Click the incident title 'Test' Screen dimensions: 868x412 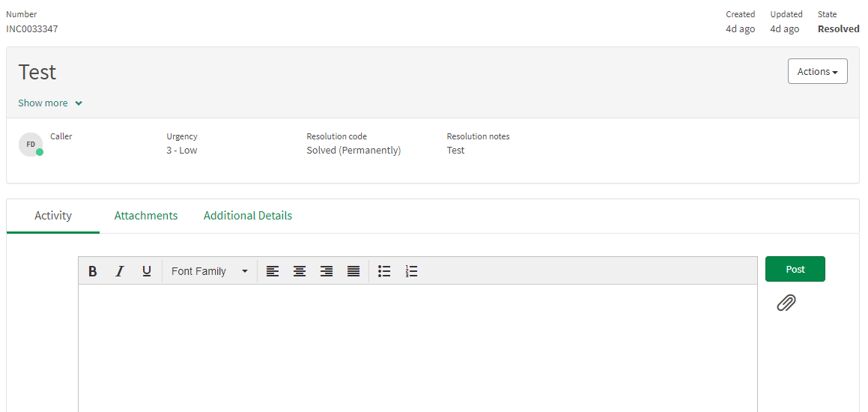(37, 72)
